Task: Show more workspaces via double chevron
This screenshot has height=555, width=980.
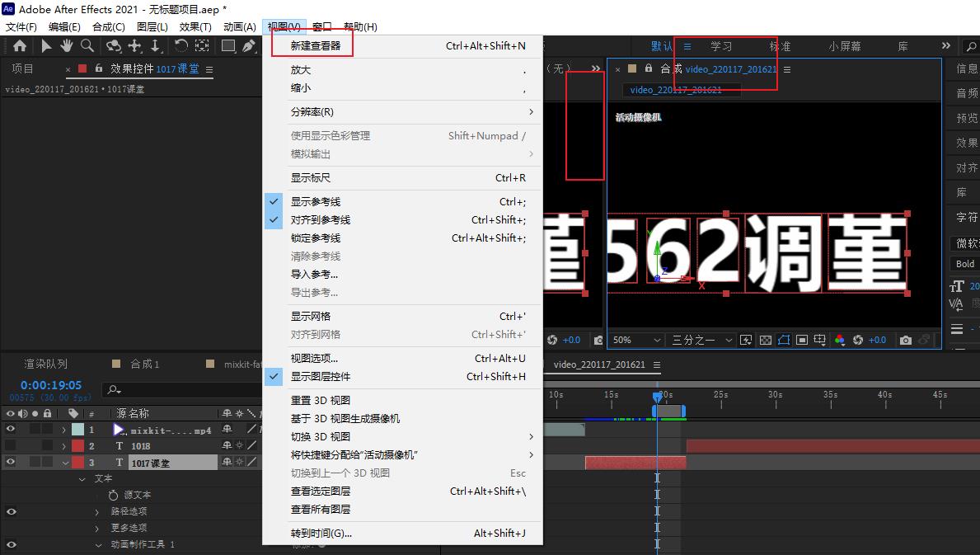Action: [945, 45]
